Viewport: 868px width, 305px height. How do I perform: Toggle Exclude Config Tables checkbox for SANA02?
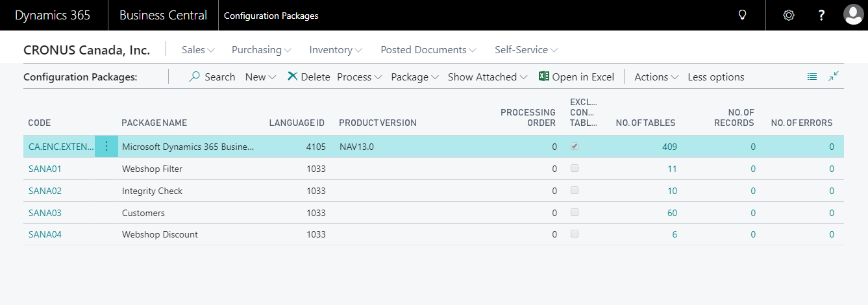[x=575, y=191]
